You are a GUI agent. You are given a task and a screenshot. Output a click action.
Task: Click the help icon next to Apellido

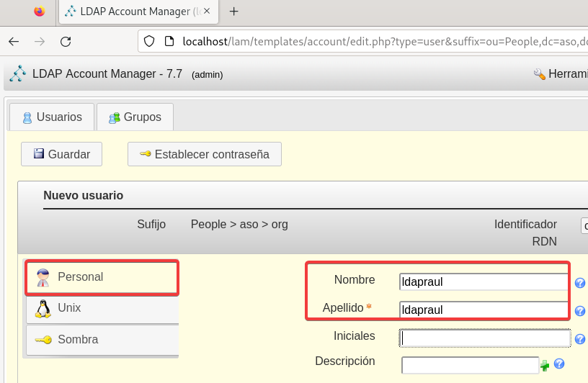(x=579, y=311)
